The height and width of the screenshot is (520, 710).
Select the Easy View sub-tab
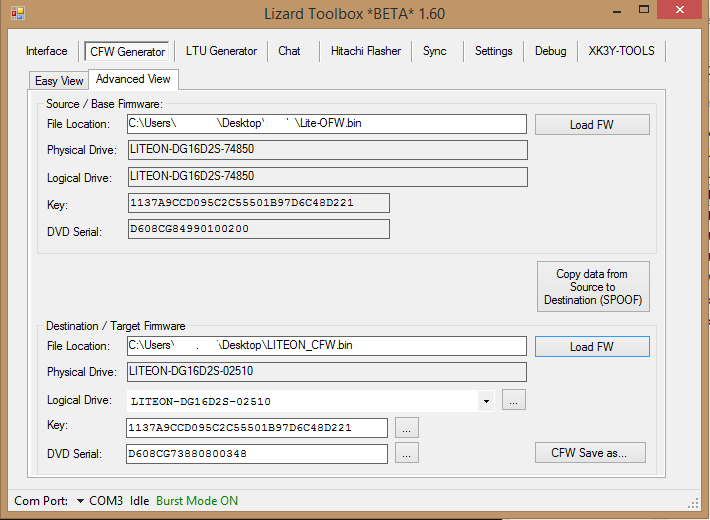(59, 81)
